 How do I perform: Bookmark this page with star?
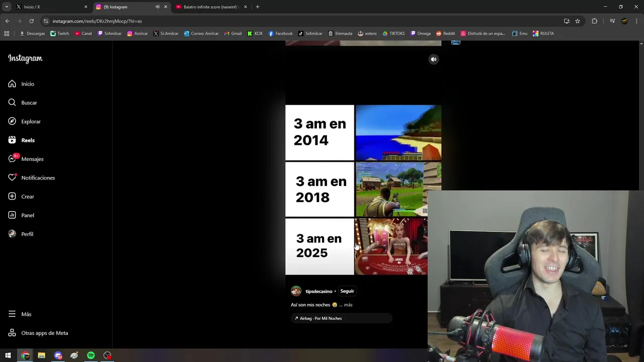578,21
